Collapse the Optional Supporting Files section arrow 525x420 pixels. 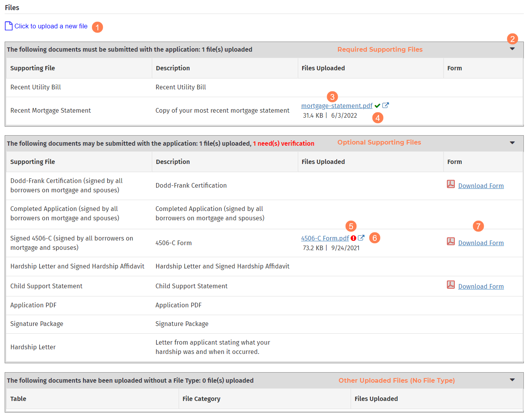512,143
